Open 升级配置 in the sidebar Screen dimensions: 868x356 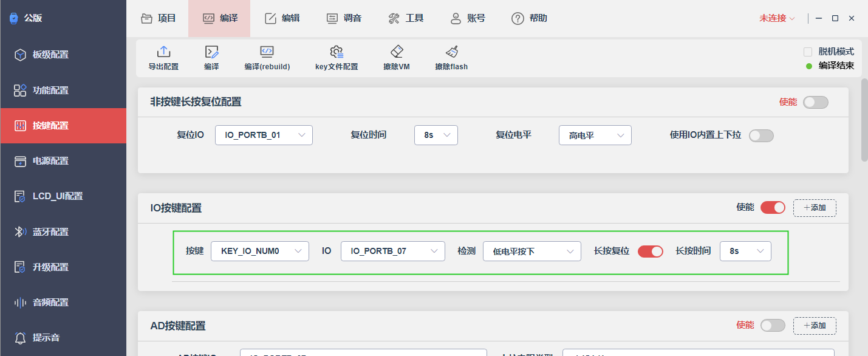(x=63, y=267)
